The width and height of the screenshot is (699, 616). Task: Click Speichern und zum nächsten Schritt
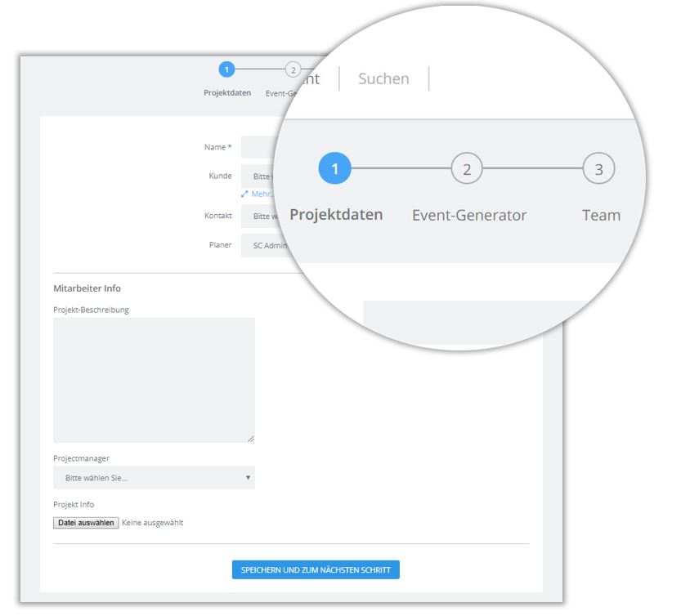[316, 569]
